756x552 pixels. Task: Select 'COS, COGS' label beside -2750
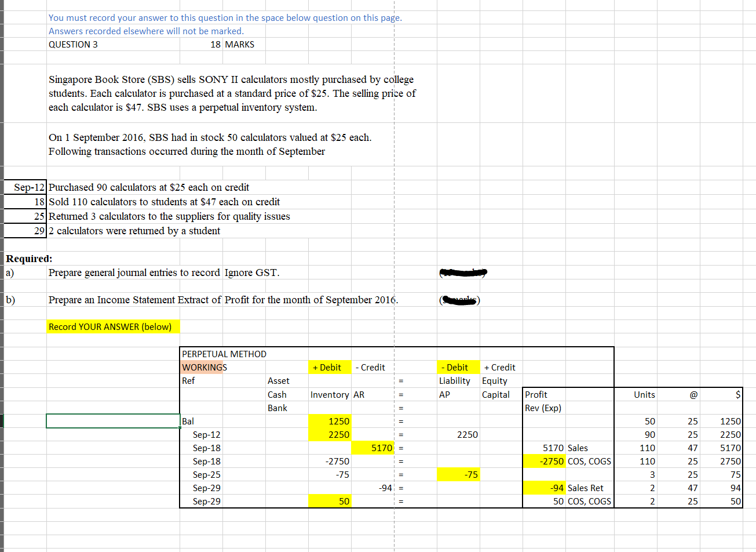(x=589, y=462)
